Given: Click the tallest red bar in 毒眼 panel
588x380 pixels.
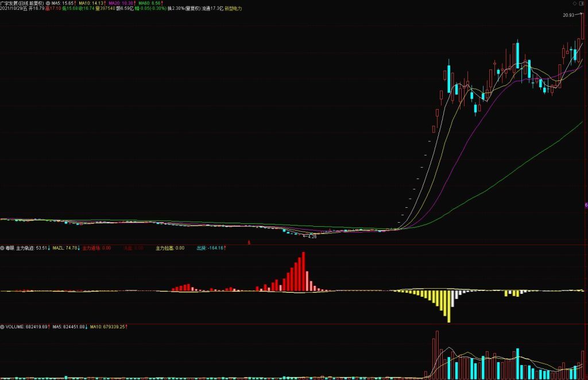Looking at the screenshot, I should point(303,271).
